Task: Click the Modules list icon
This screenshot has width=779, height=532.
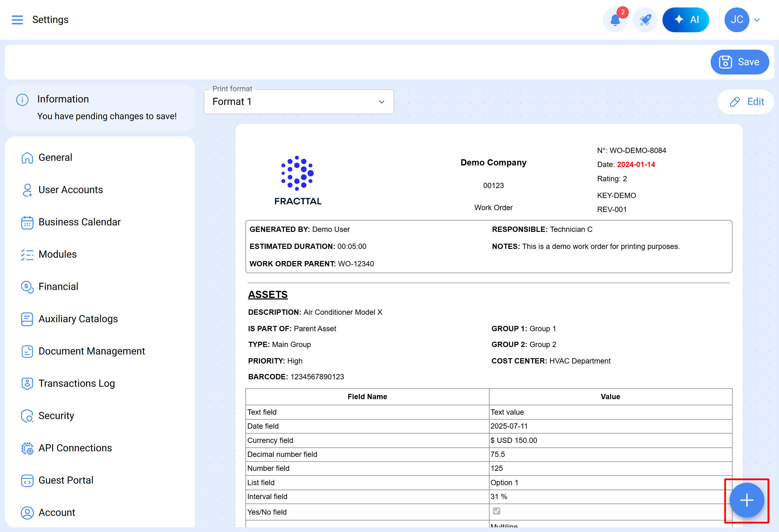Action: [27, 254]
